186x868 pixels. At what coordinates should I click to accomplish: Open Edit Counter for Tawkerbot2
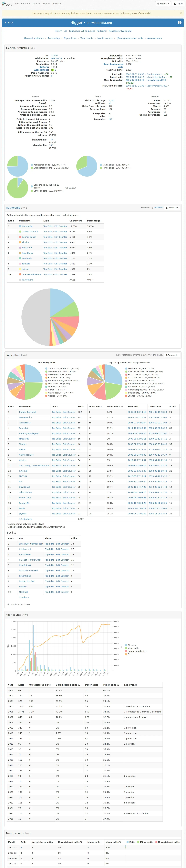pos(69,423)
